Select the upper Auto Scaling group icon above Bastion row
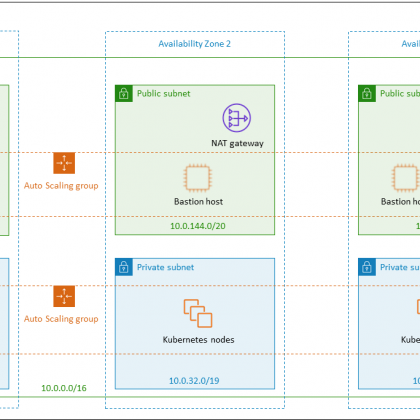 click(x=64, y=163)
